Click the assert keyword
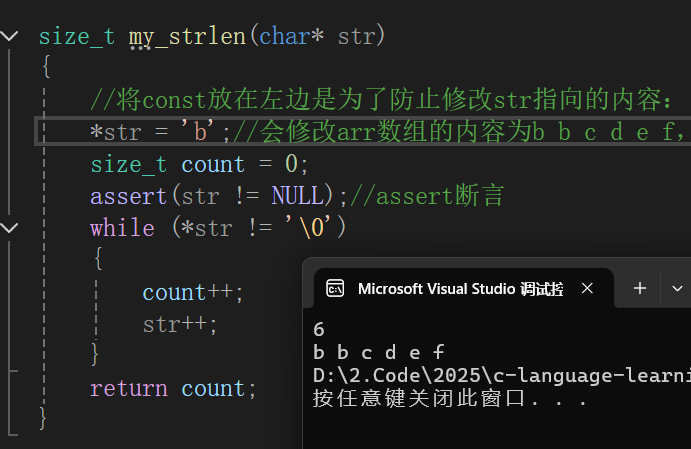The width and height of the screenshot is (691, 449). (x=128, y=196)
